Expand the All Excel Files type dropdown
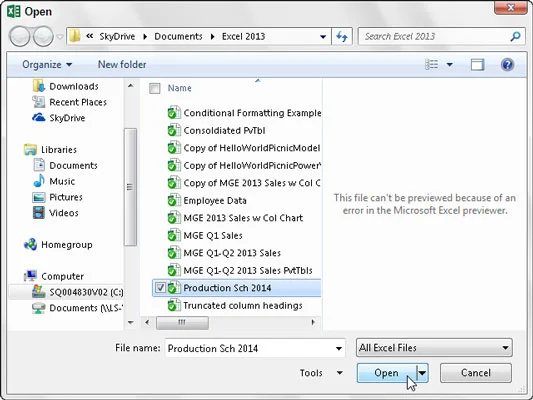The width and height of the screenshot is (533, 400). coord(434,347)
